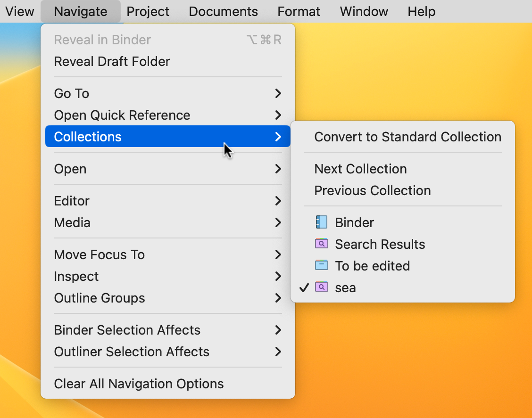Toggle the checked sea collection item
The image size is (532, 418).
[x=345, y=287]
